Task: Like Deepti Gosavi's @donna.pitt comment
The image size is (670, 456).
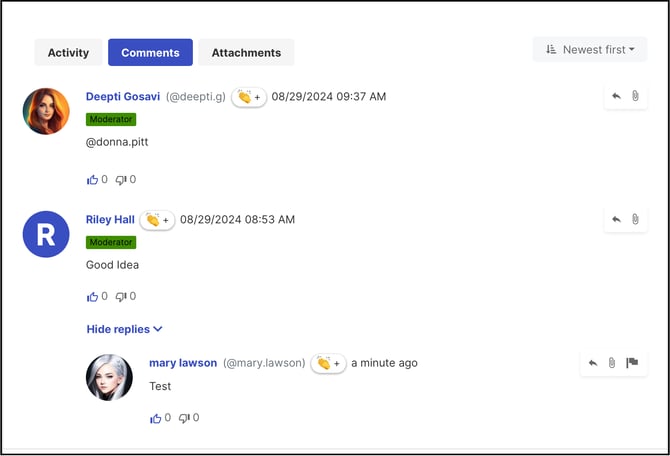Action: click(x=93, y=180)
